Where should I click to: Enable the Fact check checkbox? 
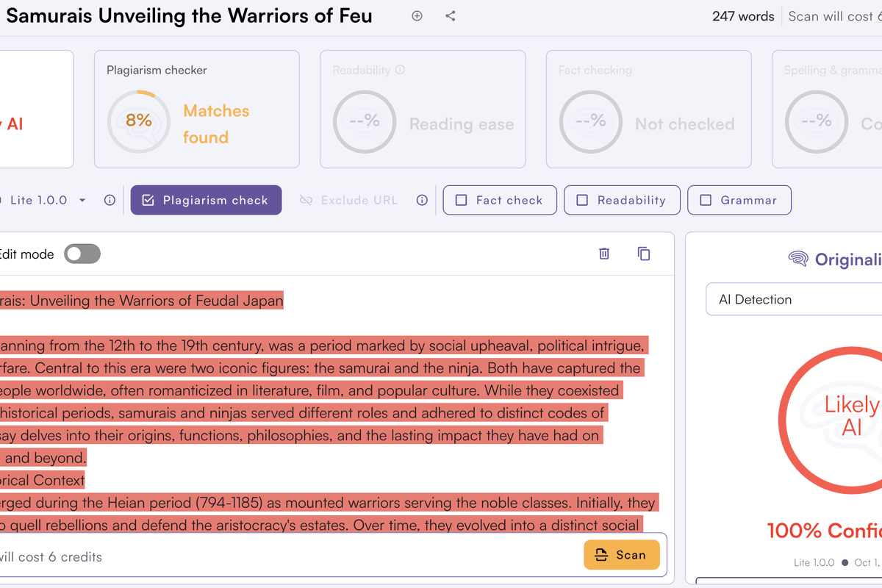(462, 200)
